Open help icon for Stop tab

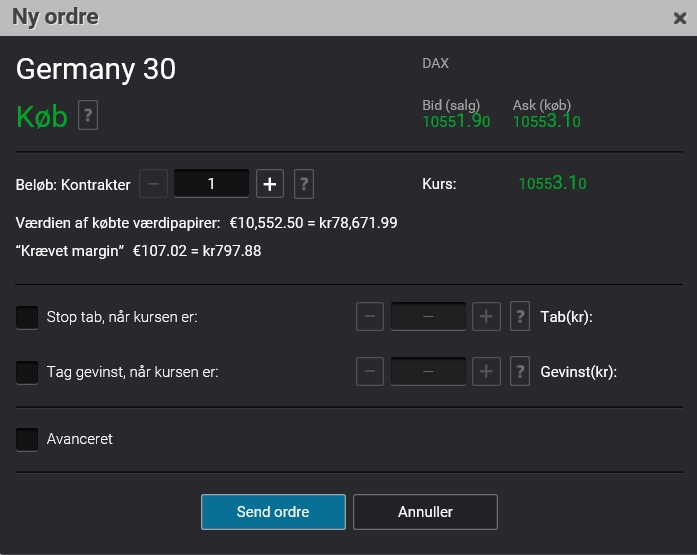click(x=520, y=316)
